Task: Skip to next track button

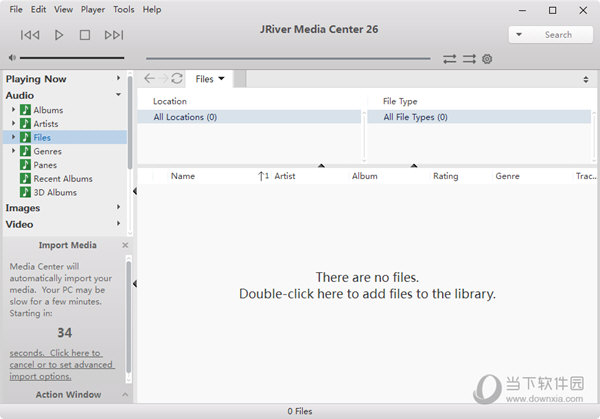Action: pos(114,35)
